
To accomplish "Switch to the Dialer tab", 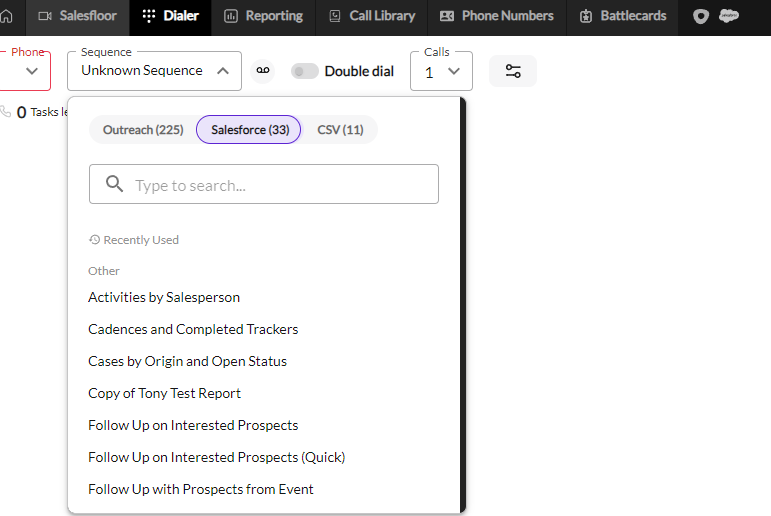I will (170, 16).
